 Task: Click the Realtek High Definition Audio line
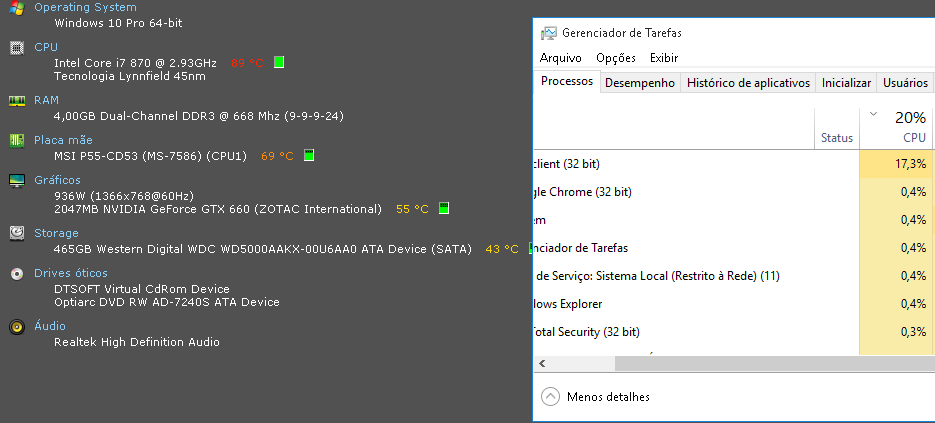(x=137, y=342)
